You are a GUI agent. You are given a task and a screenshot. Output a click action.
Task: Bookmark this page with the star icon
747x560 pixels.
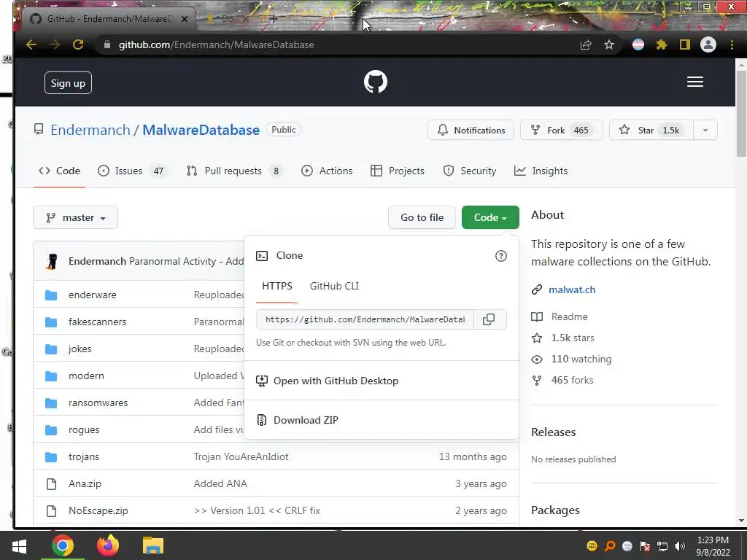(609, 44)
